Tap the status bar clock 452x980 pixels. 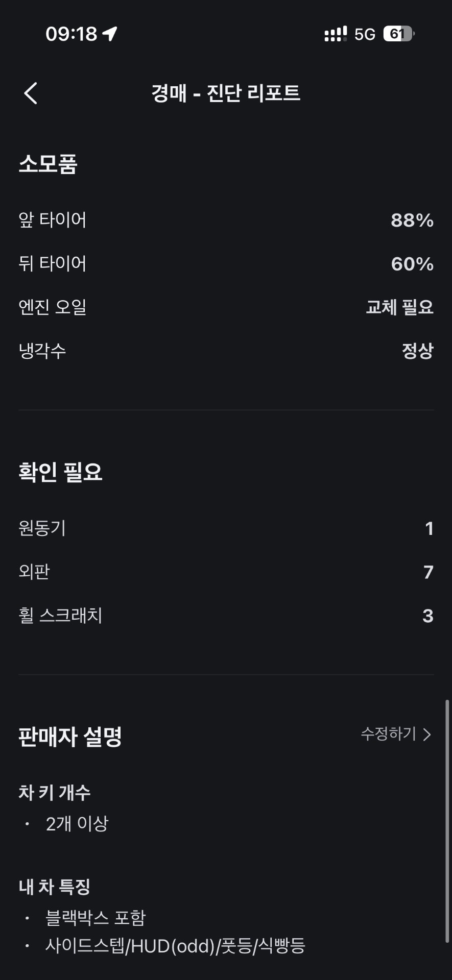(x=71, y=34)
